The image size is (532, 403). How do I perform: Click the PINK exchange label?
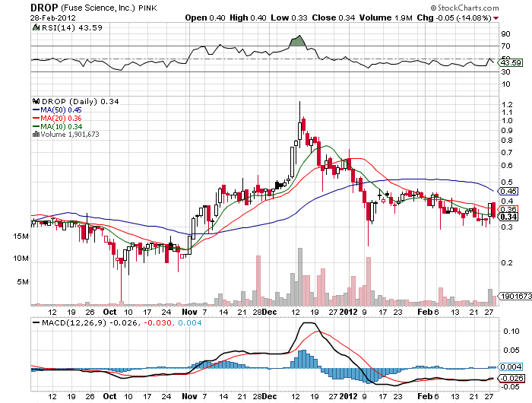(x=147, y=8)
